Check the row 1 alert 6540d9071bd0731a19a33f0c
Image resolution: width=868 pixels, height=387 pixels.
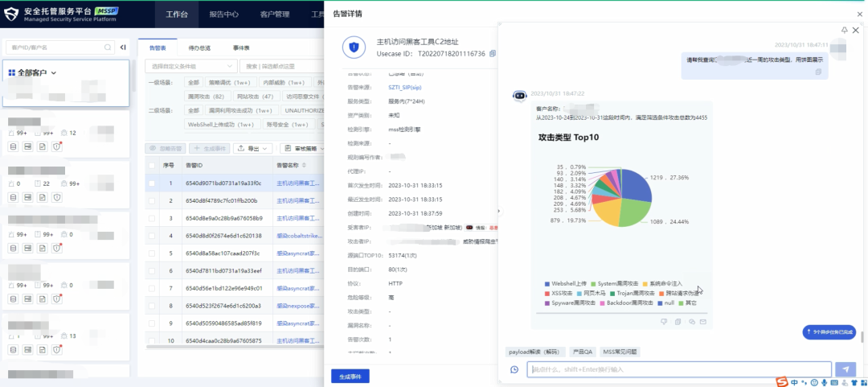[x=152, y=183]
